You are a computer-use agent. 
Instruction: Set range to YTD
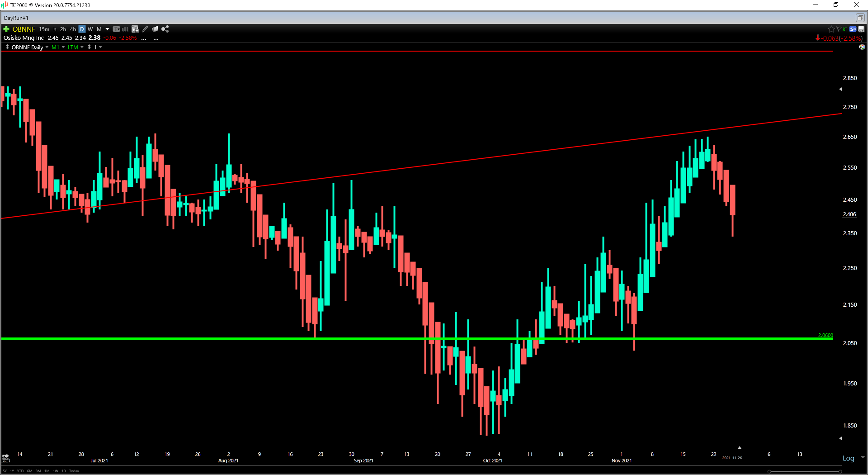(x=20, y=471)
